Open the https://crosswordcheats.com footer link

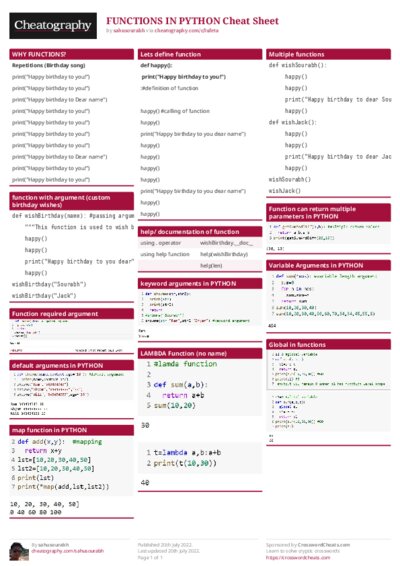tap(298, 558)
